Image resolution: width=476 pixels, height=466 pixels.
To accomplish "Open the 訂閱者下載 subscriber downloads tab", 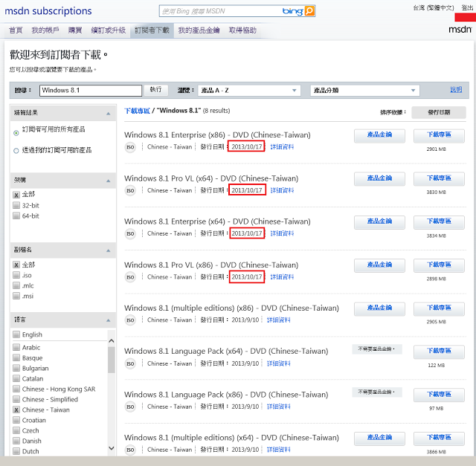I will [x=152, y=30].
